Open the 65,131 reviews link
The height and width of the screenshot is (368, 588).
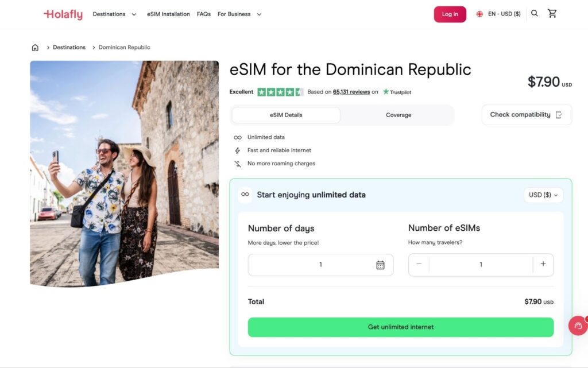click(351, 92)
